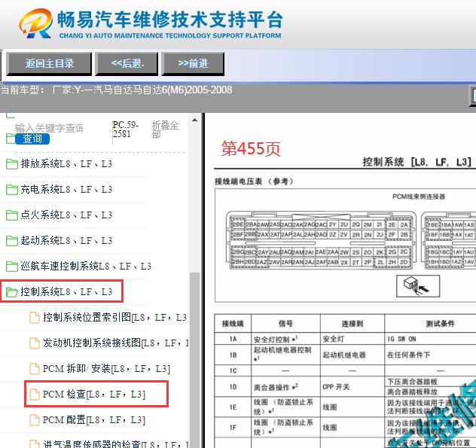
Task: Expand the 充电系统L8、LF、L3 tree node
Action: click(x=66, y=190)
